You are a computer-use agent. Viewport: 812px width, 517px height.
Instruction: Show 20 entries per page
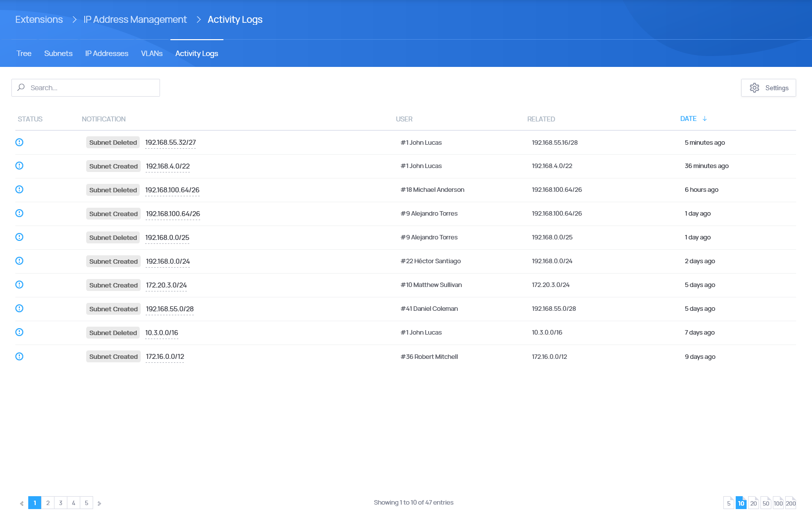tap(754, 503)
